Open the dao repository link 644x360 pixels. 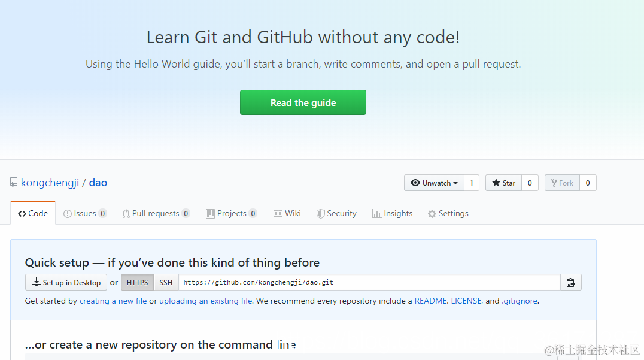point(98,183)
